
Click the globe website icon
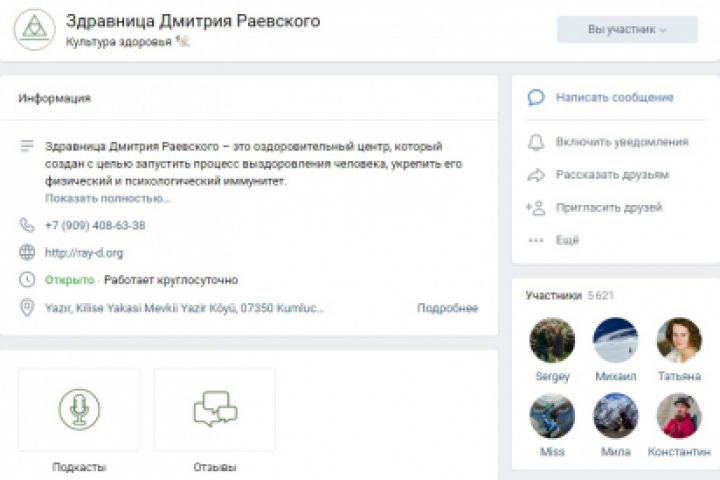coord(27,253)
